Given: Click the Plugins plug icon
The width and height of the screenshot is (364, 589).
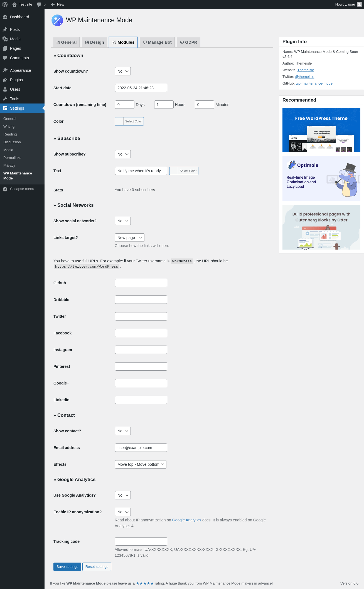Looking at the screenshot, I should (5, 80).
